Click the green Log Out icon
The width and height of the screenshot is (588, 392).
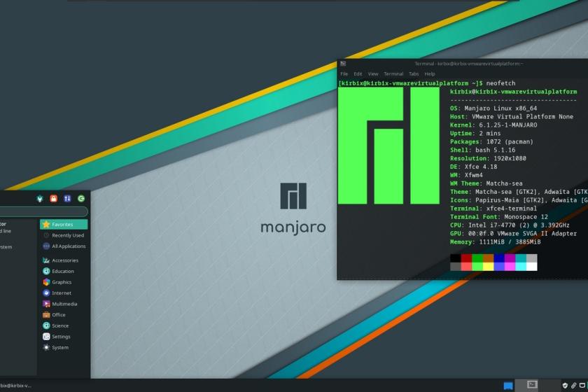pyautogui.click(x=81, y=199)
